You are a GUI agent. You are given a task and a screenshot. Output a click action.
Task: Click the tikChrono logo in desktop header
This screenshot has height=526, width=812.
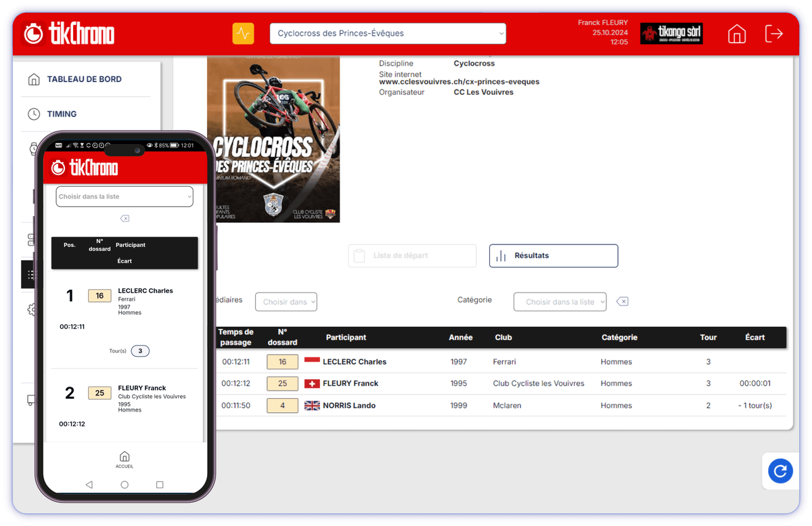click(x=69, y=33)
